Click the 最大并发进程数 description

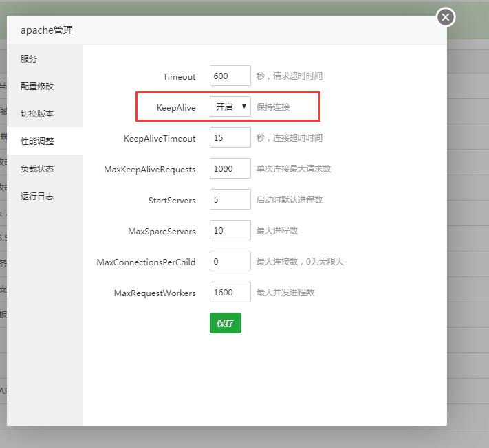click(x=285, y=292)
